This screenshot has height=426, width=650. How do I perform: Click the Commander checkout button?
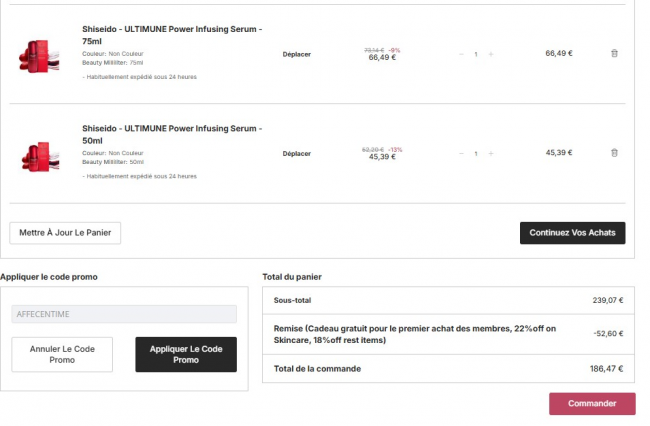[x=591, y=403]
